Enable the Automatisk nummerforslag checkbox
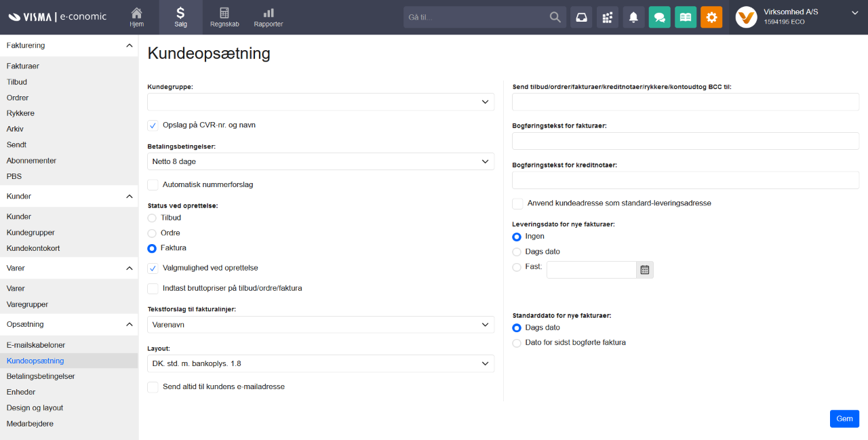 [153, 184]
